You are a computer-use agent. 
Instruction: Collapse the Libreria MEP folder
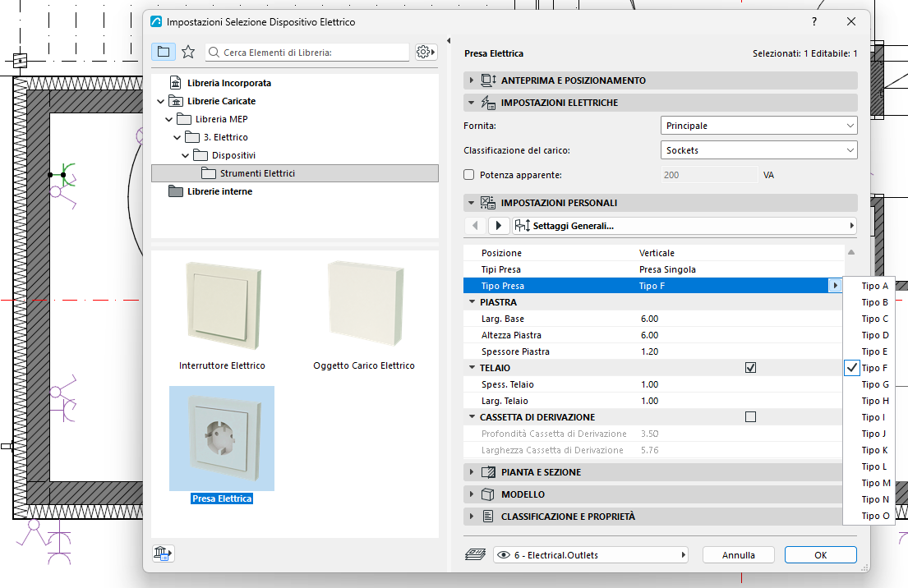(x=168, y=119)
